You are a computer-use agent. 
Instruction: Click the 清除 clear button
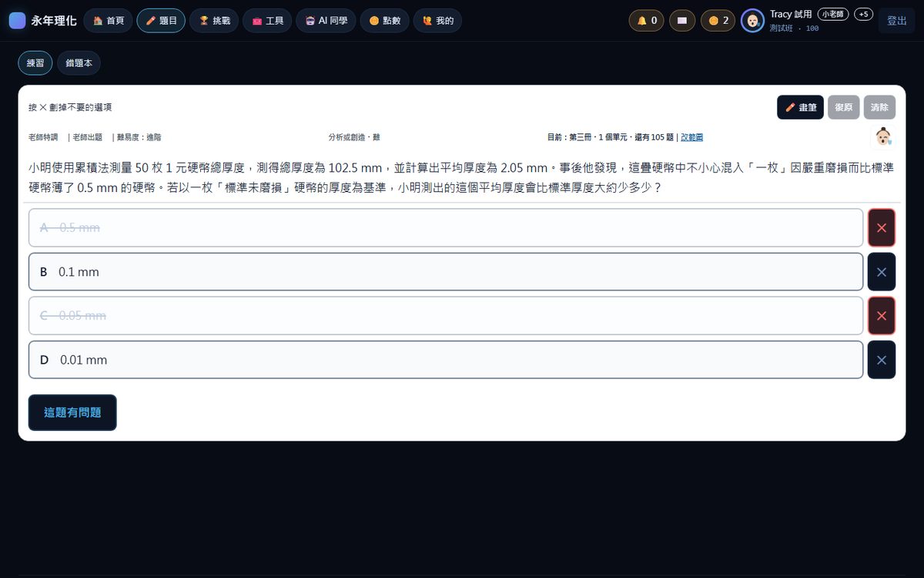(x=879, y=107)
